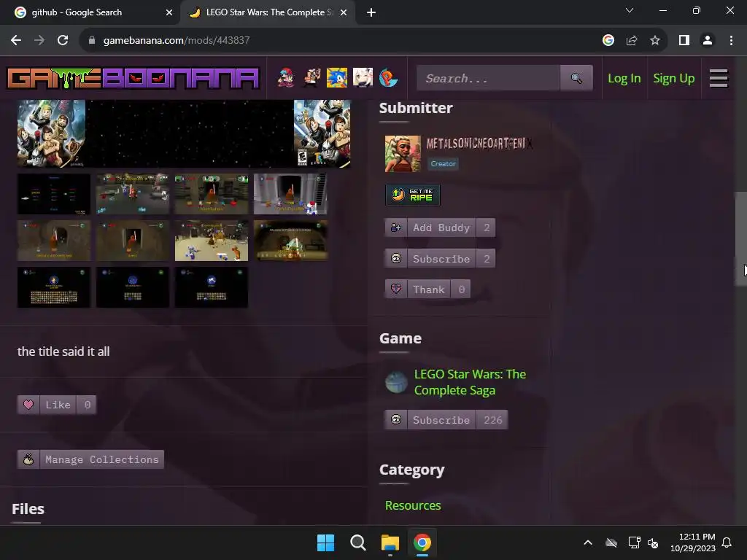747x560 pixels.
Task: Open the white-haired anime character game icon
Action: point(363,77)
